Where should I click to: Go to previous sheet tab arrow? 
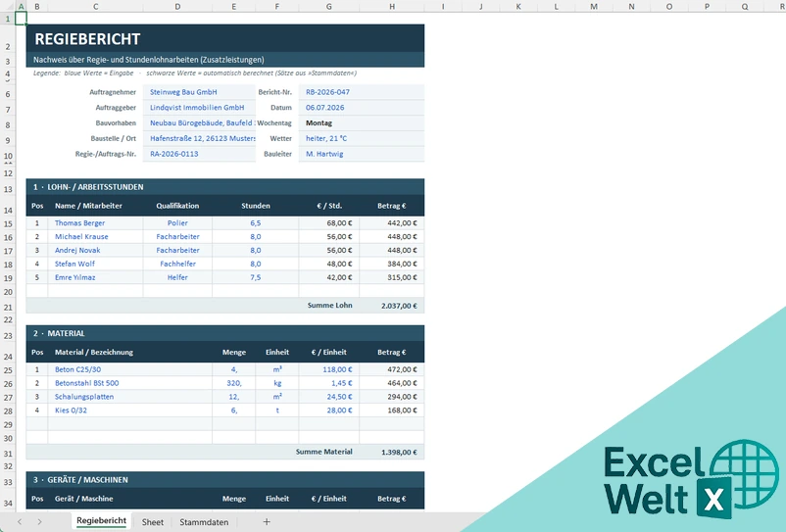point(20,522)
